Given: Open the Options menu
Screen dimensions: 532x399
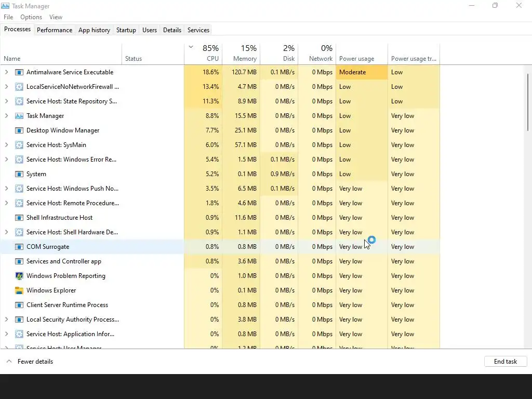Looking at the screenshot, I should coord(31,17).
